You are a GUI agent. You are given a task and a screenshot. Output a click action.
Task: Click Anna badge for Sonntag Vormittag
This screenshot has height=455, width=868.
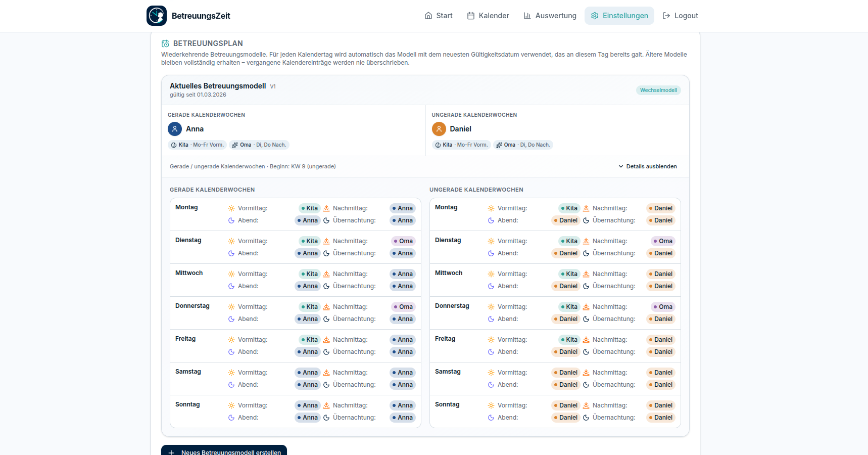coord(308,405)
